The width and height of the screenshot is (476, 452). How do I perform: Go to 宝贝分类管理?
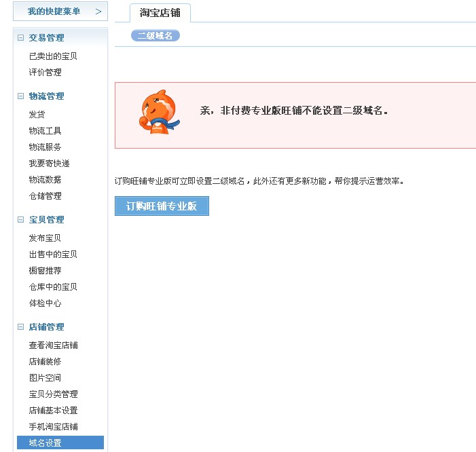point(53,394)
